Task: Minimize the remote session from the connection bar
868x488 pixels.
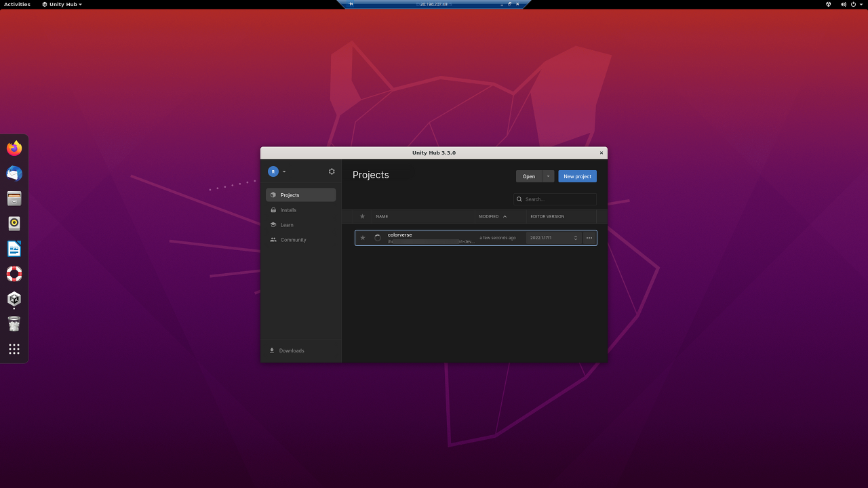Action: point(502,4)
